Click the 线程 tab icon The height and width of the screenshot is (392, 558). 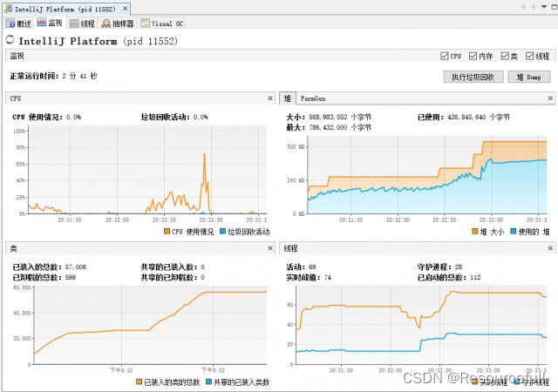click(74, 24)
